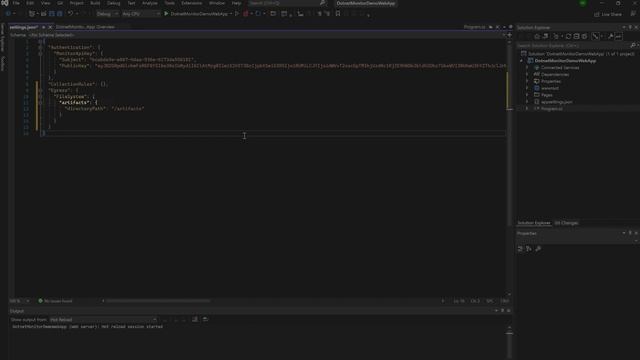Switch to the Git Changes tab
Image resolution: width=640 pixels, height=360 pixels.
[x=566, y=223]
